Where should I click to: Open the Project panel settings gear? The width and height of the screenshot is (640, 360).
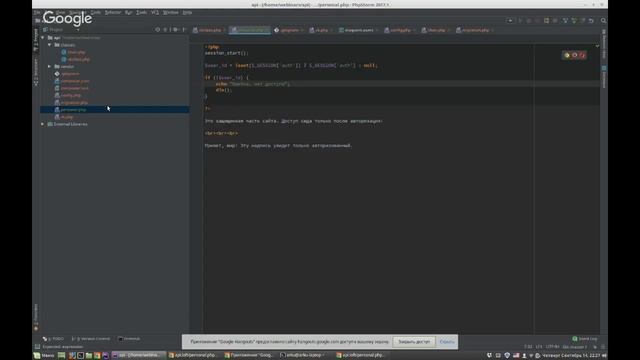click(x=176, y=30)
